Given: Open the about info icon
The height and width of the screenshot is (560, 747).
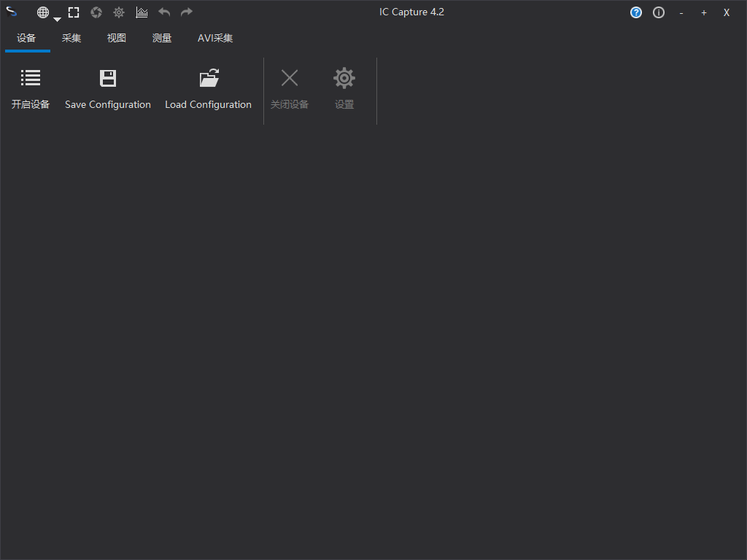Looking at the screenshot, I should pos(659,12).
